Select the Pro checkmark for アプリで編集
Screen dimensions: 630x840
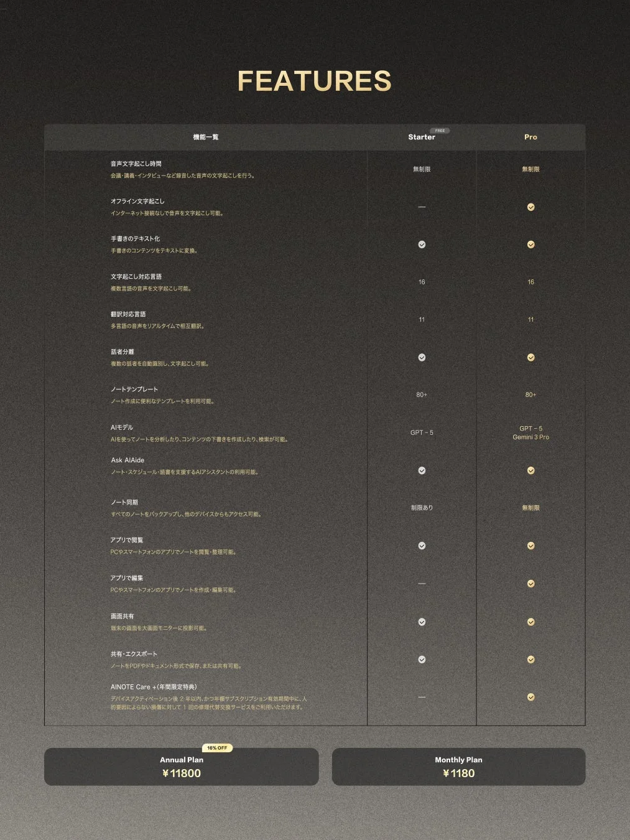(x=530, y=584)
